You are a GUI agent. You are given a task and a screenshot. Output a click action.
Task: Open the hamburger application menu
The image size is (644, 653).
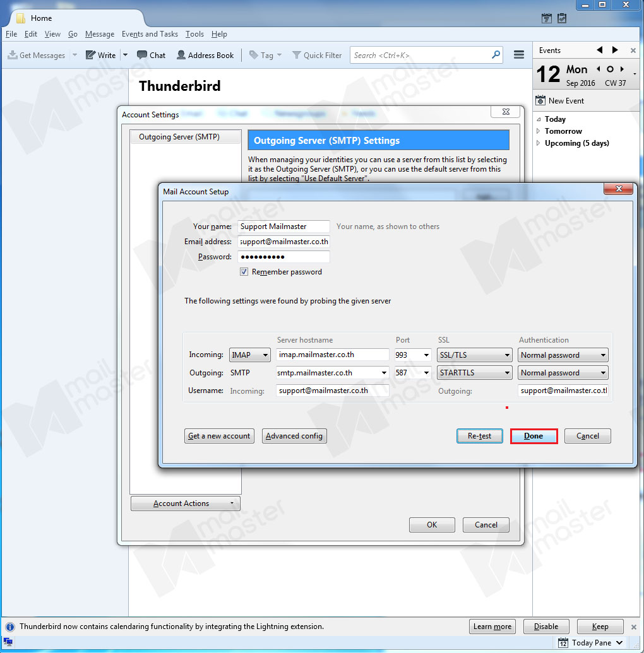tap(519, 54)
